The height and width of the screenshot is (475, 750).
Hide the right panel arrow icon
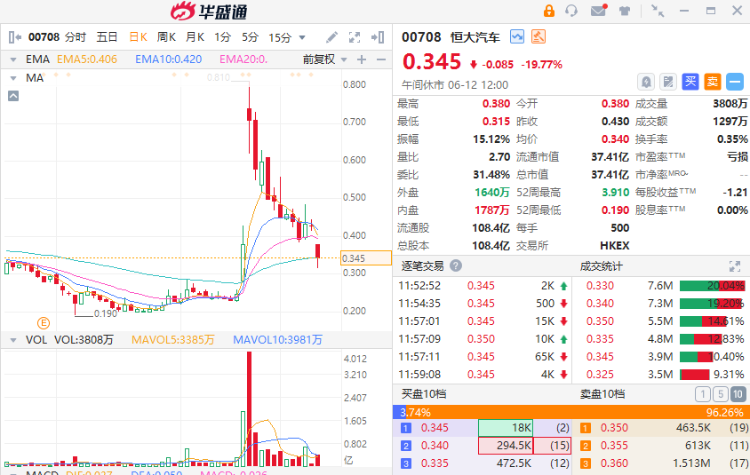point(378,37)
